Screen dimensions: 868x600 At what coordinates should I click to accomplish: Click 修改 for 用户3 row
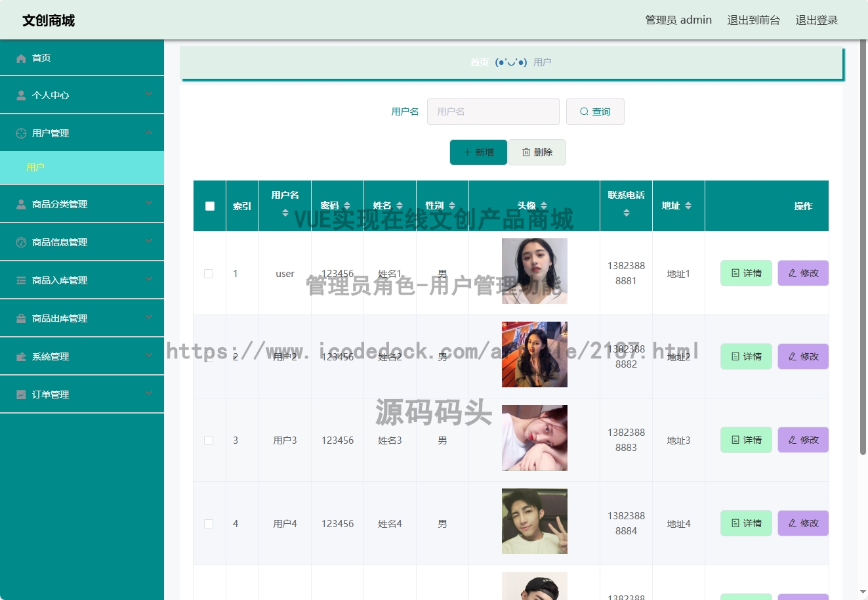[803, 440]
